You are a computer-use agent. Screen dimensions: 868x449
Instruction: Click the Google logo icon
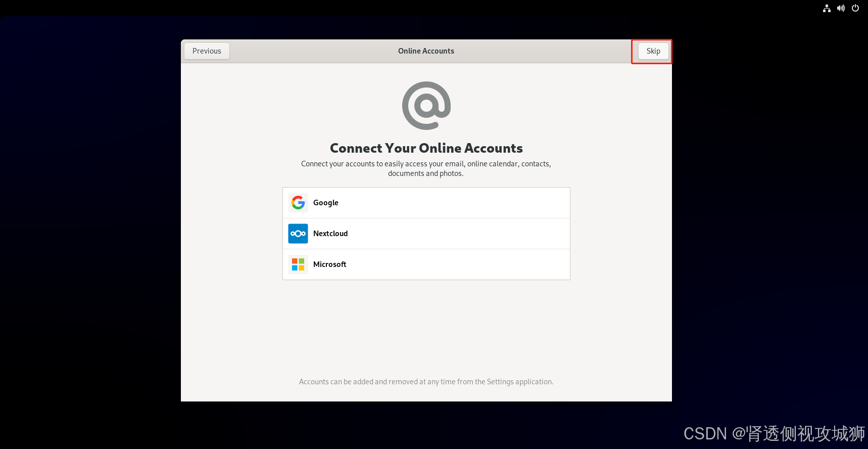click(x=298, y=203)
